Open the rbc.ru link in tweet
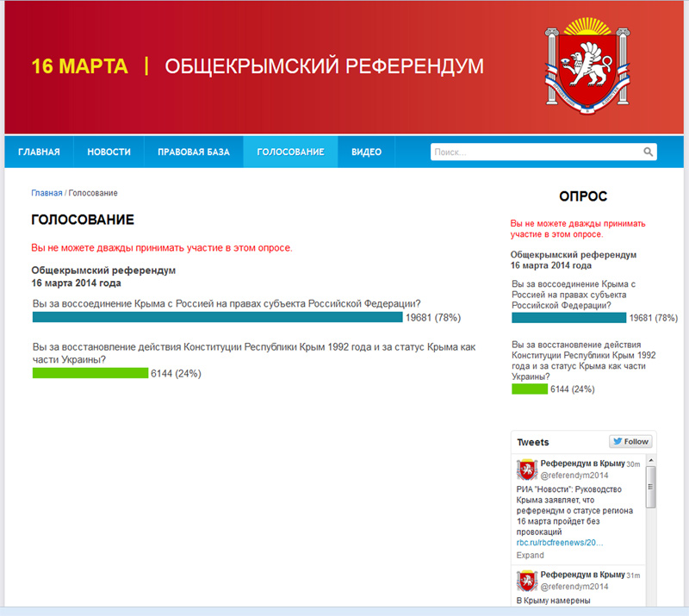The width and height of the screenshot is (689, 616). [x=560, y=543]
